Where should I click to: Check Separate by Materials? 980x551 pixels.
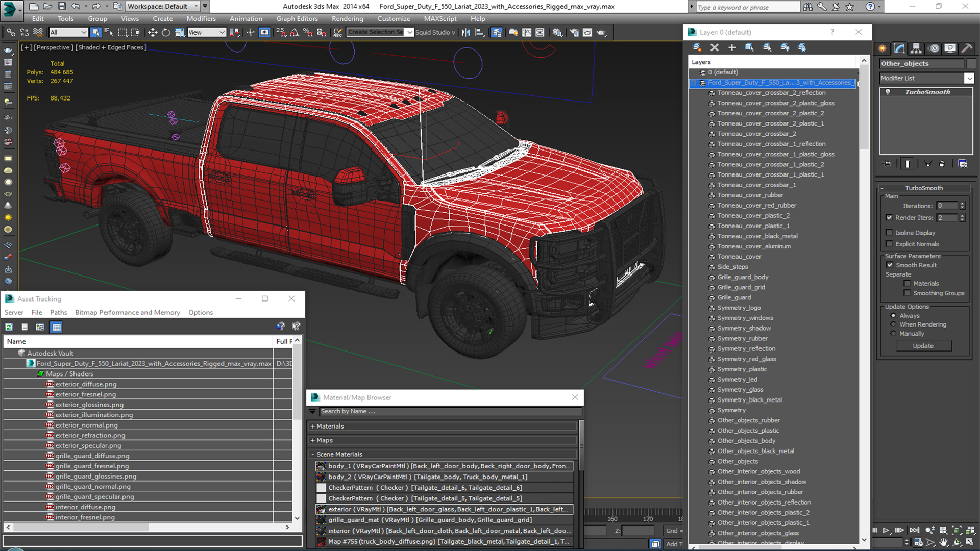[907, 283]
